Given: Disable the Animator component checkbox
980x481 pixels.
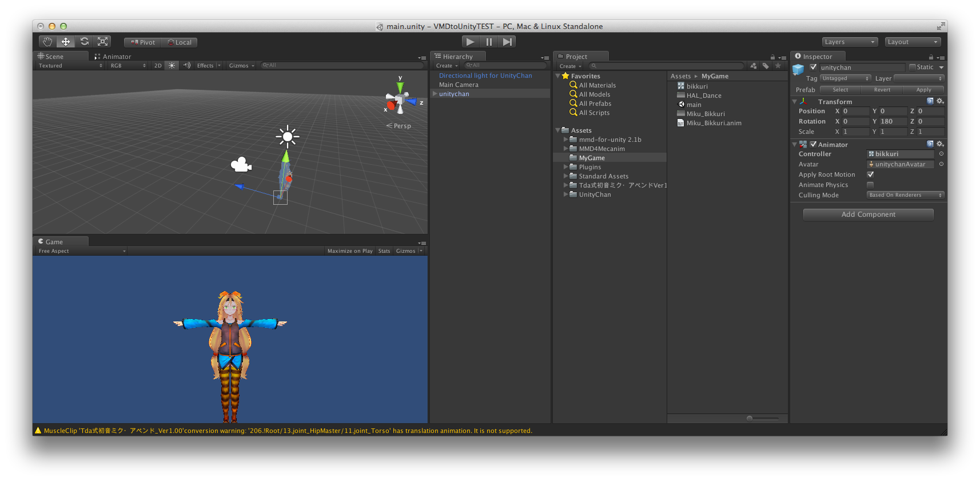Looking at the screenshot, I should click(813, 145).
